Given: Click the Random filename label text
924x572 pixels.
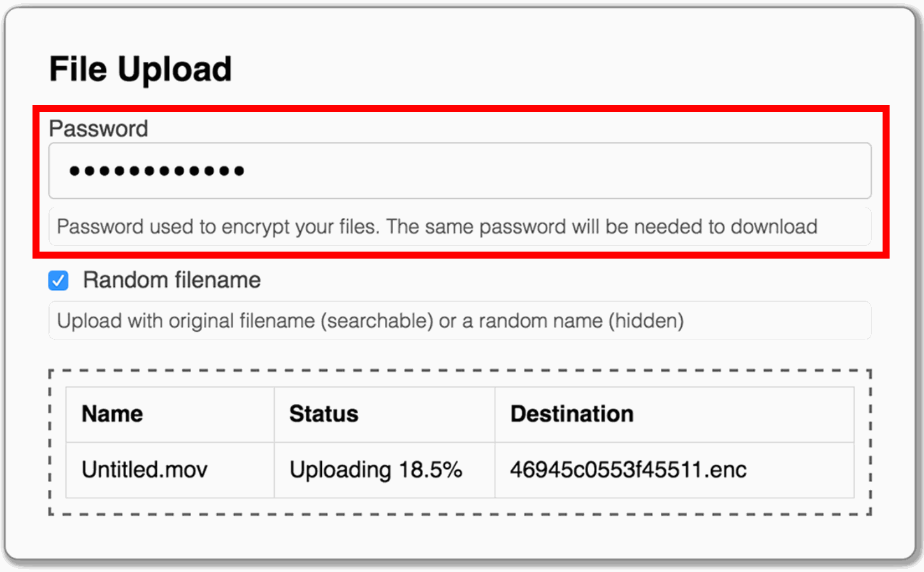Looking at the screenshot, I should tap(171, 280).
